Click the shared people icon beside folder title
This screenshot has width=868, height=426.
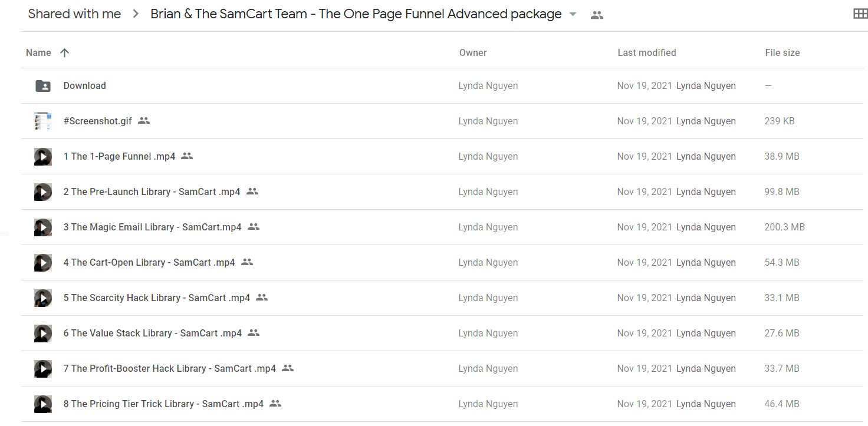coord(597,15)
